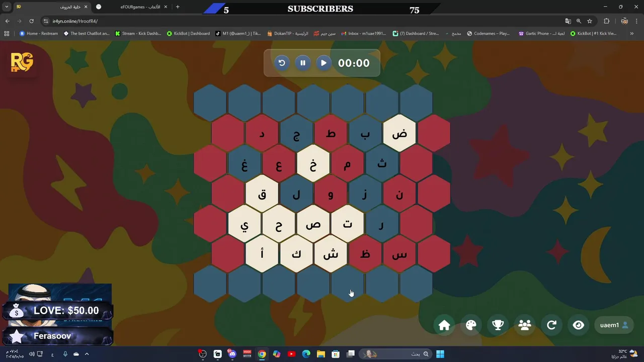Go to the game's home icon

(444, 325)
